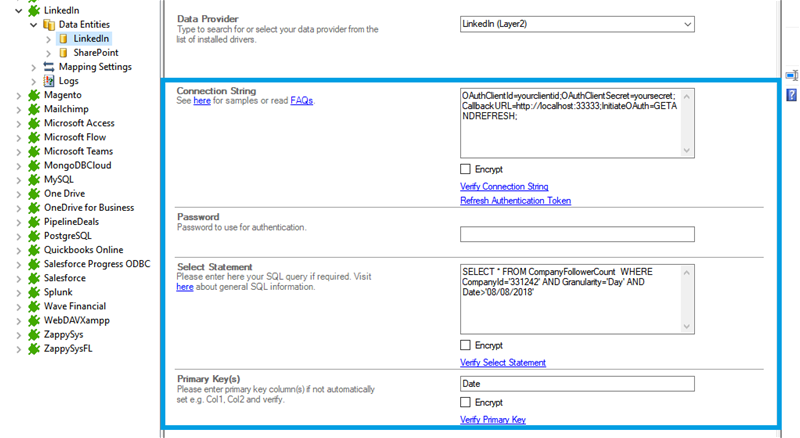Enable Encrypt for the Select Statement
This screenshot has width=800, height=438.
point(465,345)
